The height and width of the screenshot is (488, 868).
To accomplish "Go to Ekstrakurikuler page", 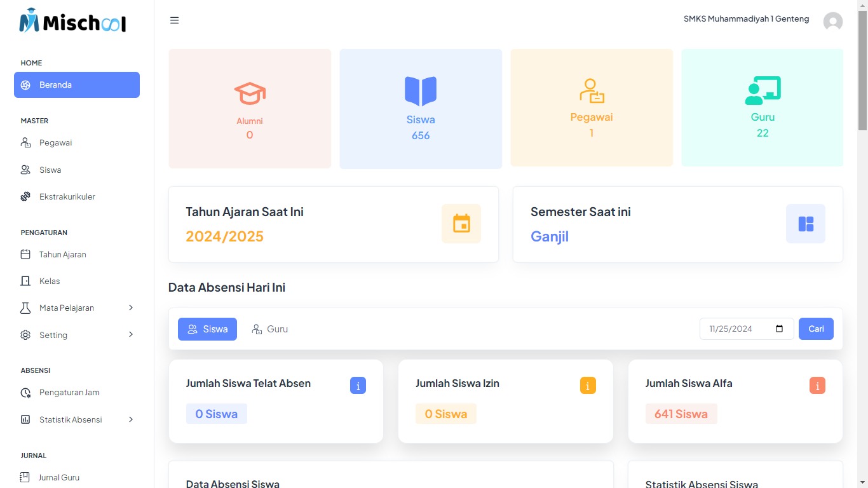I will click(67, 197).
